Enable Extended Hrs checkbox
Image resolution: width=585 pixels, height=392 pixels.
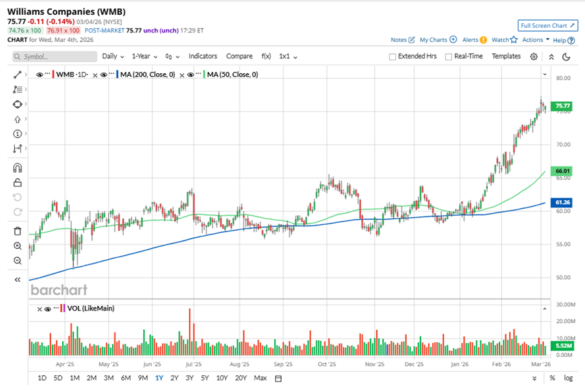pyautogui.click(x=393, y=56)
